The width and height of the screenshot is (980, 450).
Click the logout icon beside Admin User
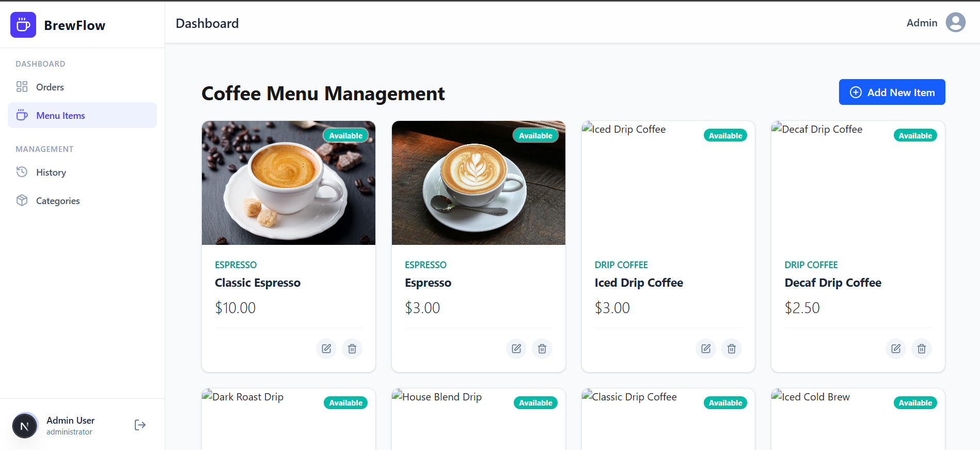[x=140, y=425]
